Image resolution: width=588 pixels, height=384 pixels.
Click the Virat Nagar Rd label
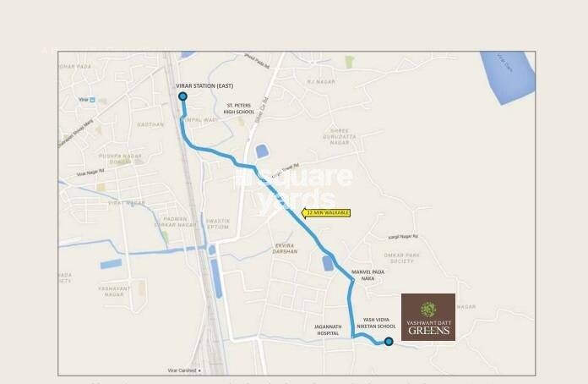coord(90,173)
